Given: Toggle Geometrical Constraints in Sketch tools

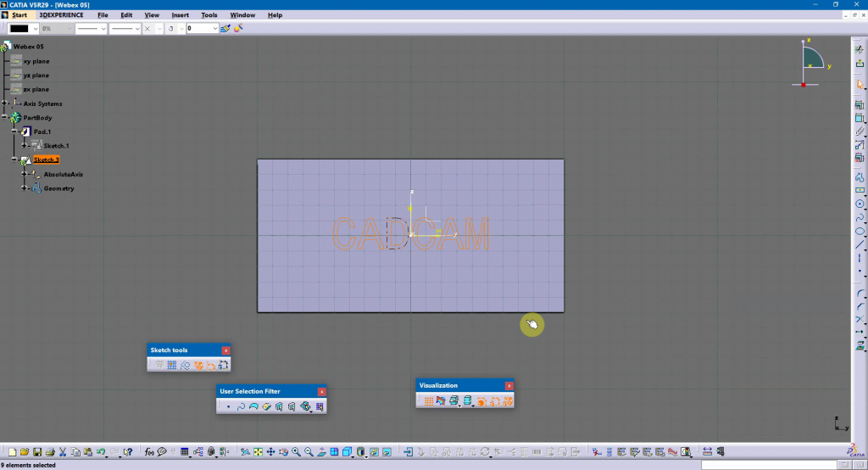Looking at the screenshot, I should pos(198,366).
